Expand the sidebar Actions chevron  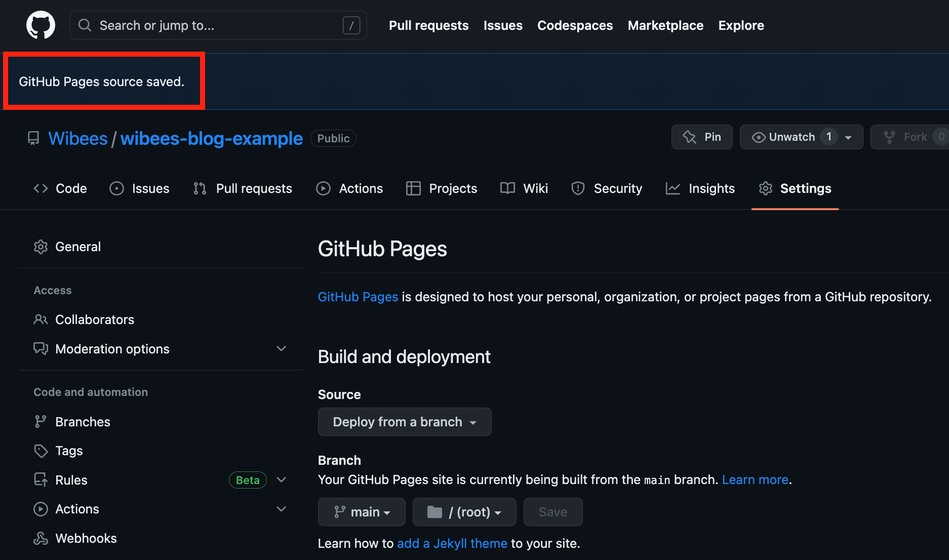point(282,509)
